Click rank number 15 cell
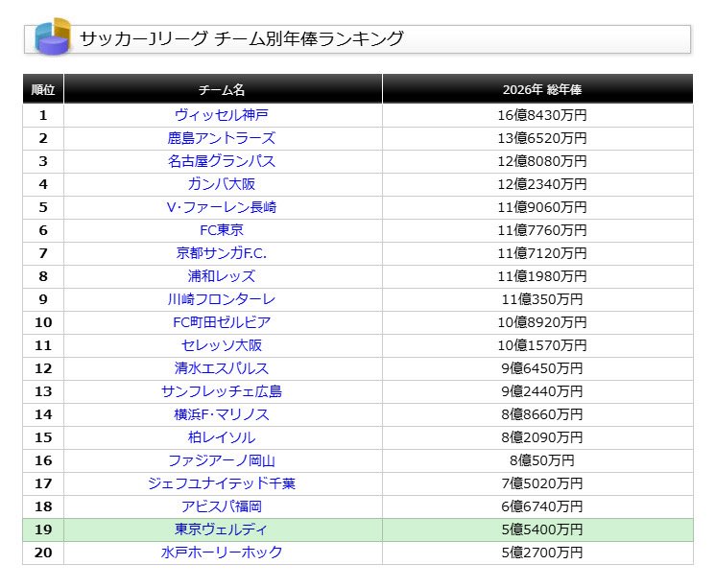716x588 pixels. click(x=43, y=437)
